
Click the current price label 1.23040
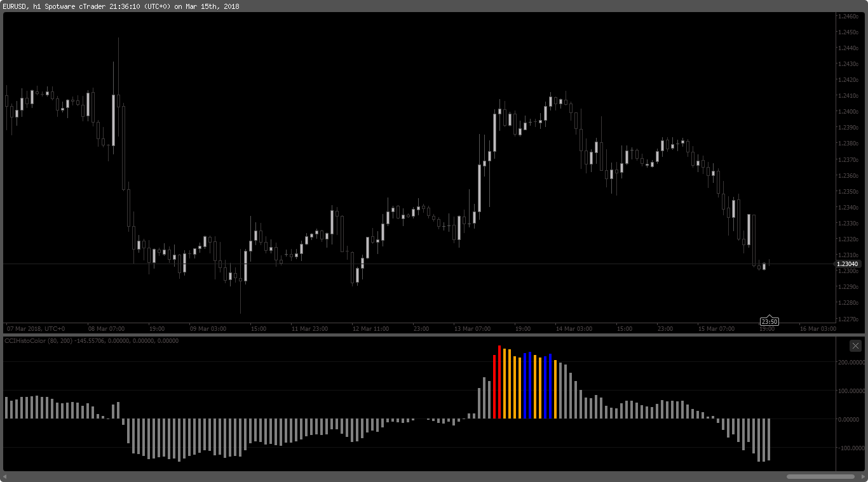point(847,264)
